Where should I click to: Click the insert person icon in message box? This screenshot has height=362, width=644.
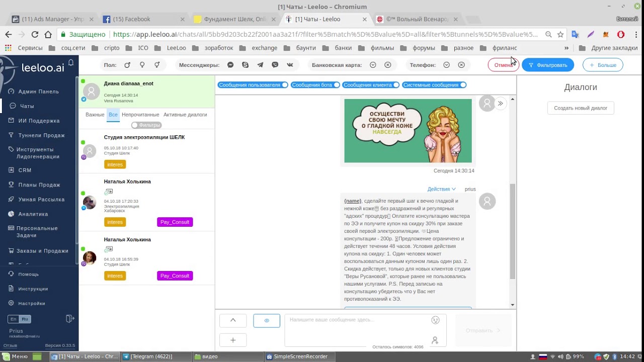point(435,340)
